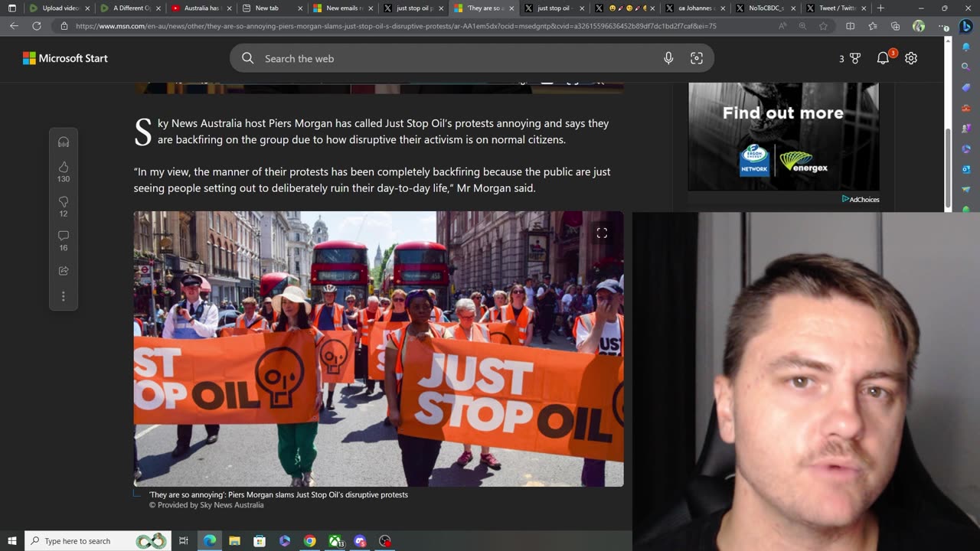980x551 pixels.
Task: Click the share article icon
Action: click(64, 271)
